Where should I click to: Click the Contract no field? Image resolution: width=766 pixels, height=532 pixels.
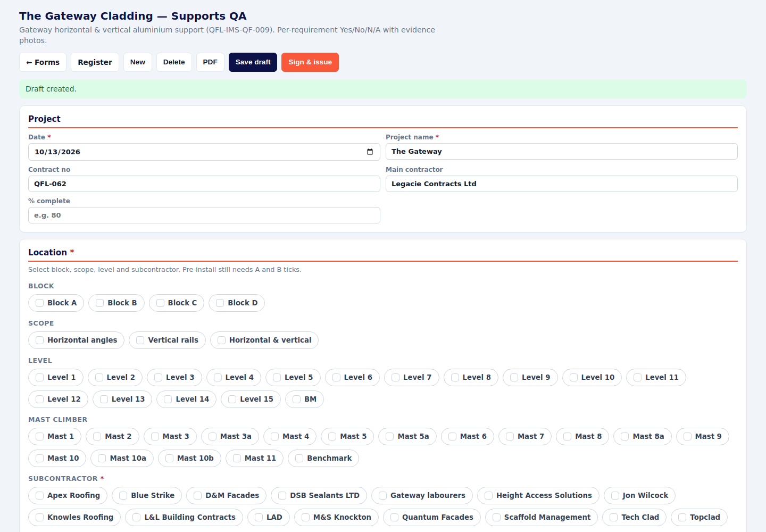pyautogui.click(x=204, y=184)
